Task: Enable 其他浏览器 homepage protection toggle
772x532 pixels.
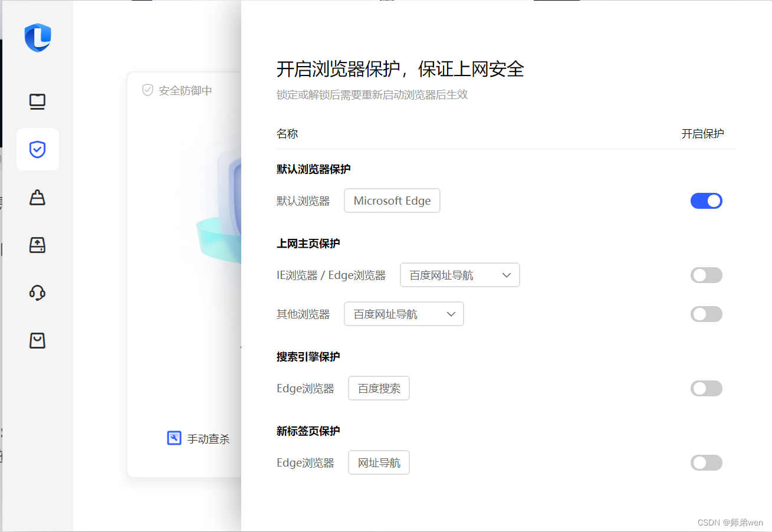Action: point(707,314)
